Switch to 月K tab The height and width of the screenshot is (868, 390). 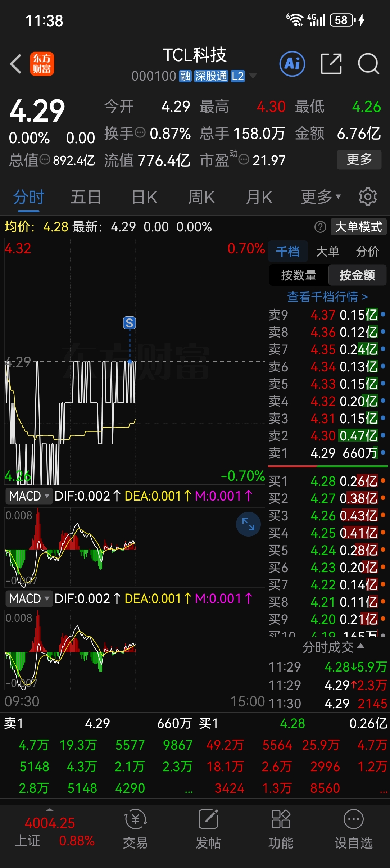click(259, 197)
